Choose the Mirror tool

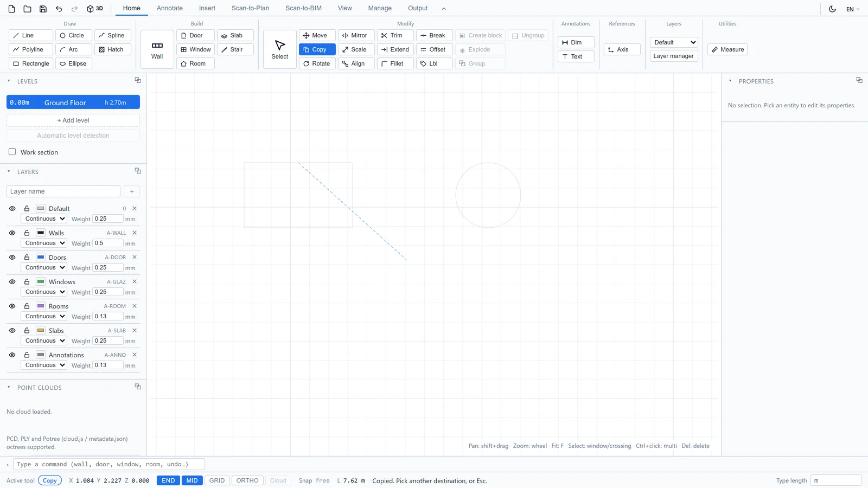356,35
